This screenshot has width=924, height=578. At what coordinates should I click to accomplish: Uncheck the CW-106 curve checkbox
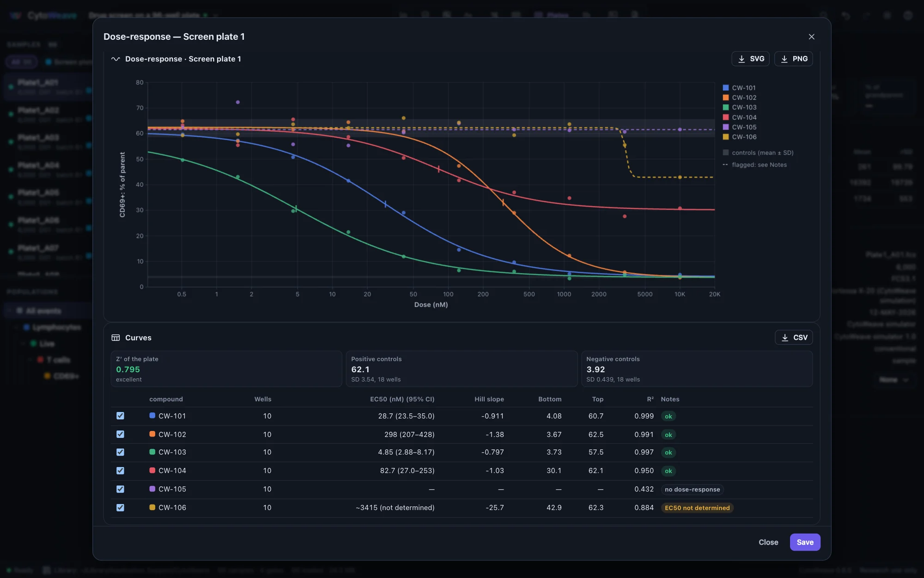[120, 508]
